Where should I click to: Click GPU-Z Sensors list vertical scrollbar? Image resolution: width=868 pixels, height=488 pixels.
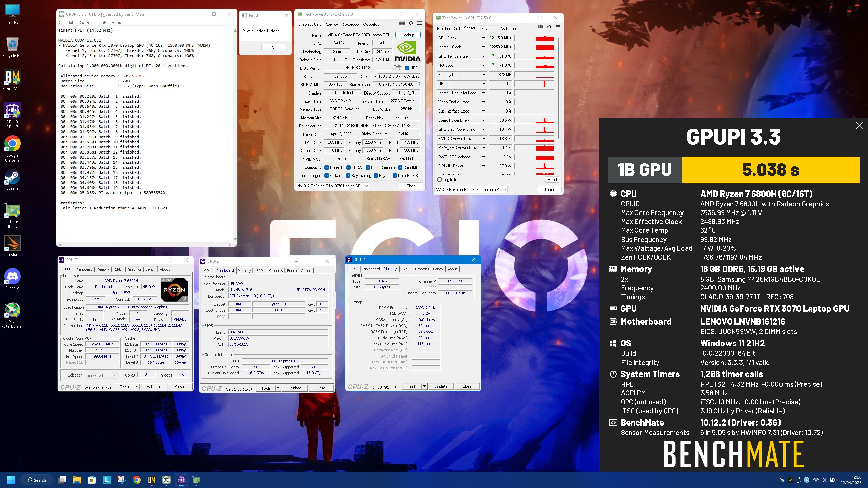(x=558, y=88)
